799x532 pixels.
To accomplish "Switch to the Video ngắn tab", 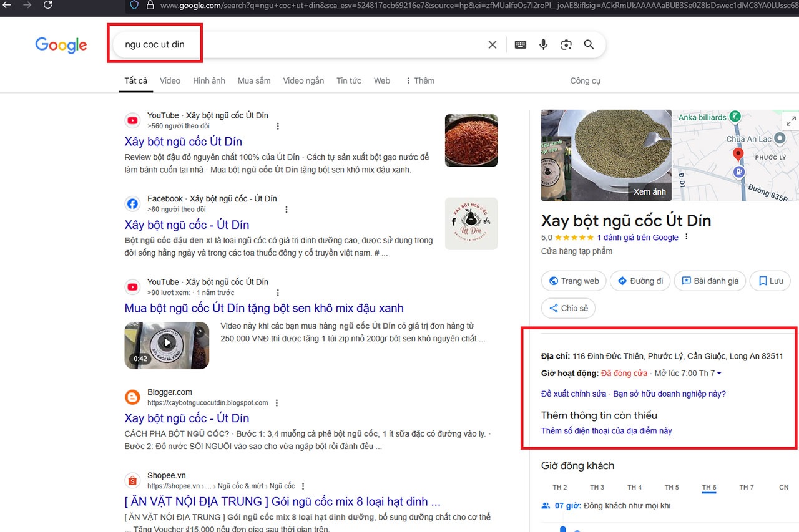I will point(303,80).
